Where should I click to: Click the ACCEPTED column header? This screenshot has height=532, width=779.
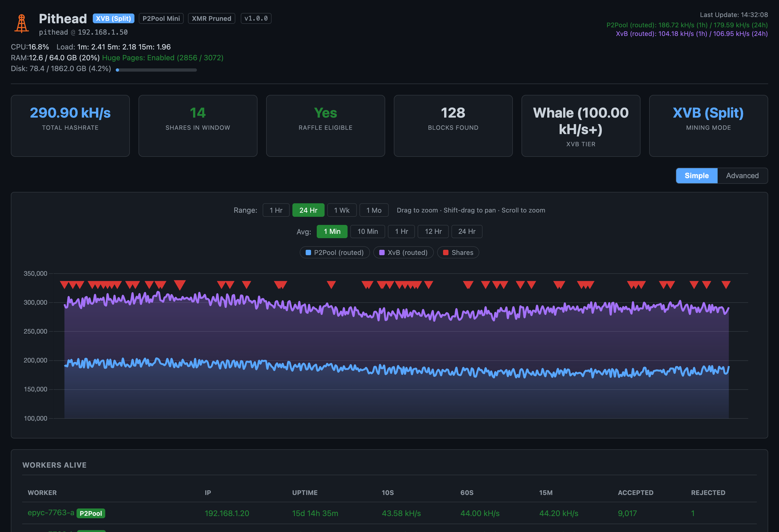pos(635,492)
